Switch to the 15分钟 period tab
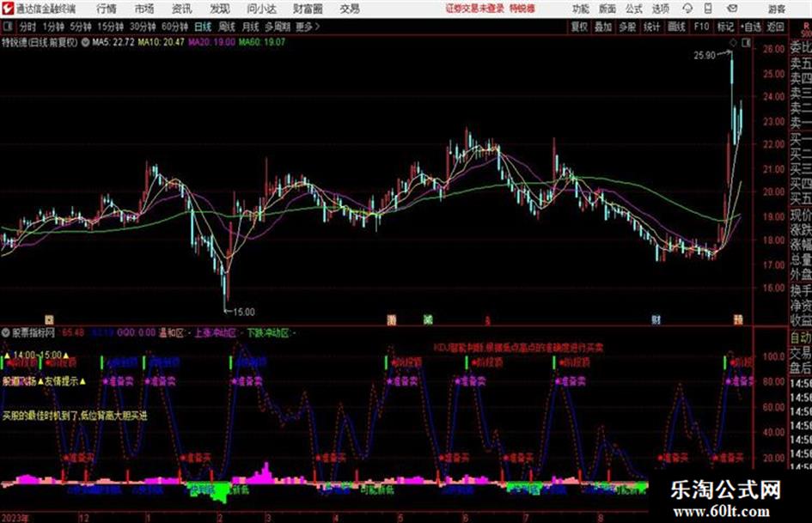 [x=111, y=27]
